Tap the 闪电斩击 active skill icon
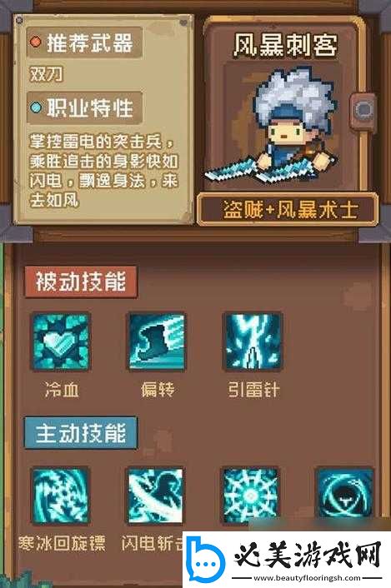This screenshot has width=391, height=588. tap(156, 496)
